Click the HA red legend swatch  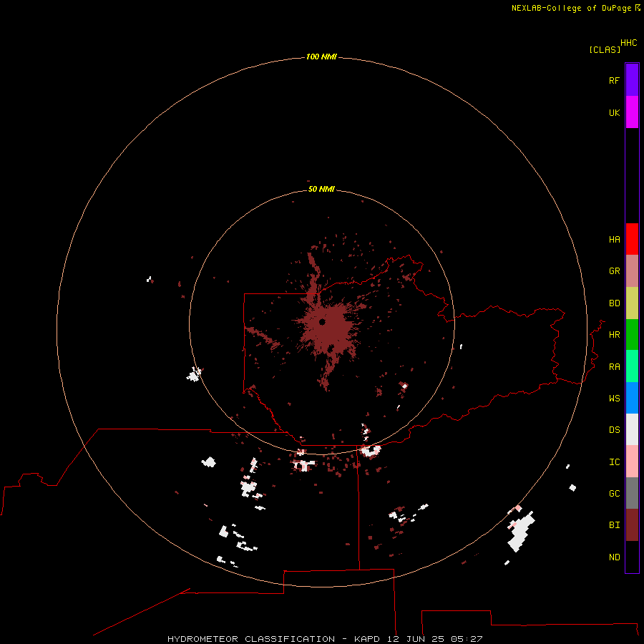coord(632,239)
